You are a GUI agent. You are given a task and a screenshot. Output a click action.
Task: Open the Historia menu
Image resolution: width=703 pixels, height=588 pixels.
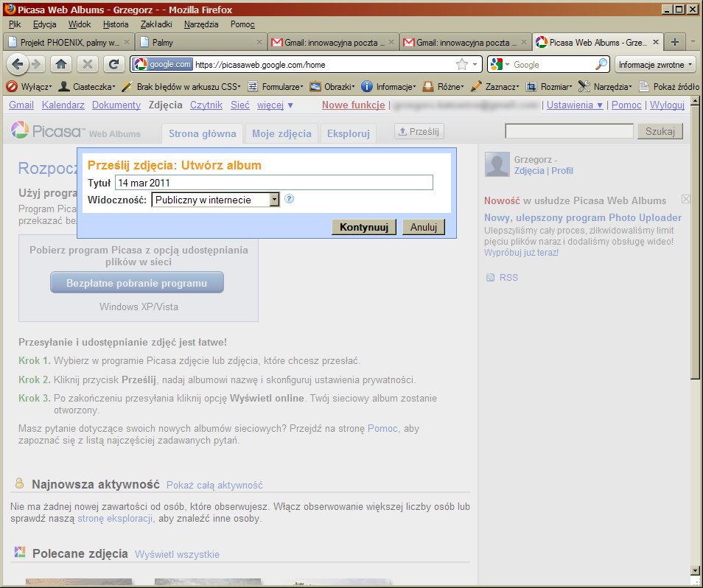coord(116,24)
